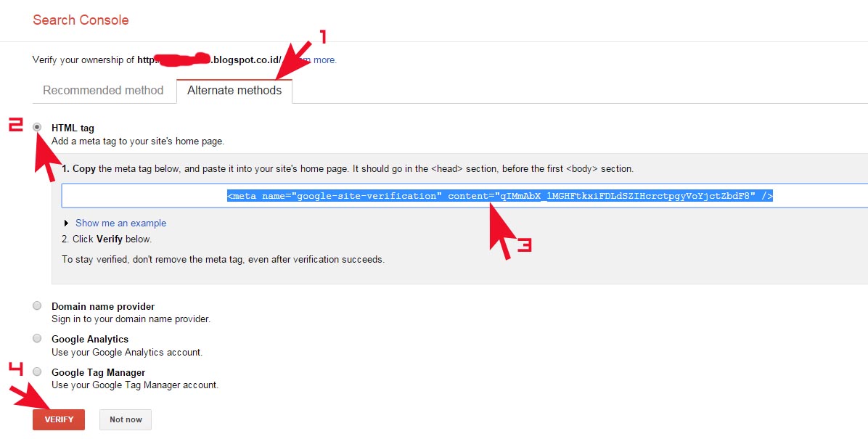Select the Domain name provider option
The width and height of the screenshot is (868, 439).
tap(37, 305)
